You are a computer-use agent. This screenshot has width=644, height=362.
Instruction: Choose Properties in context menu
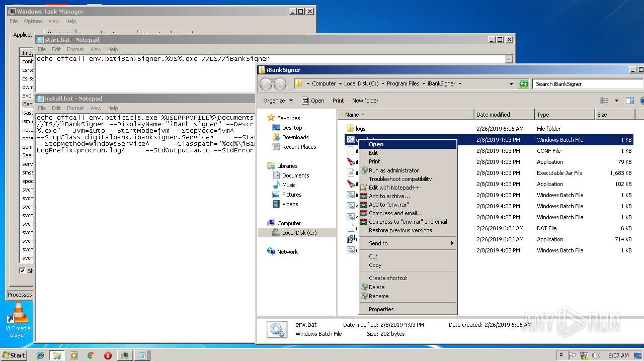(x=408, y=309)
